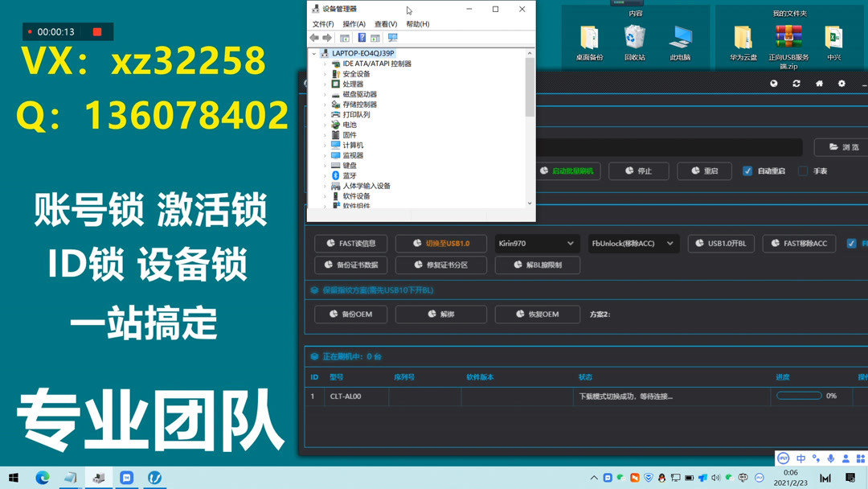This screenshot has height=489, width=868.
Task: Click the 启动批量刷机 button
Action: click(x=568, y=171)
